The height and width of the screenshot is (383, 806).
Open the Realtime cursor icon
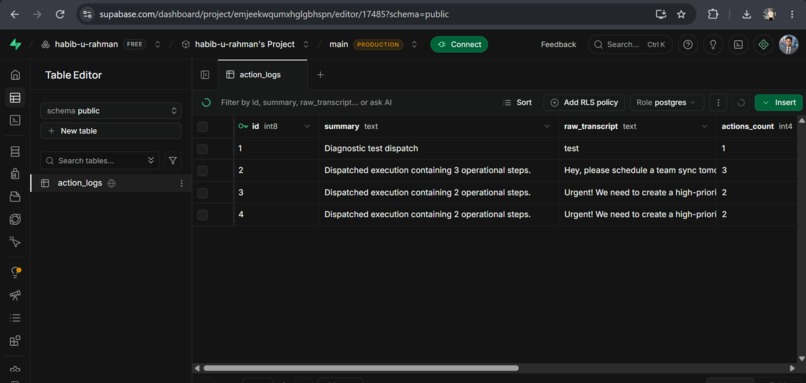tap(15, 242)
